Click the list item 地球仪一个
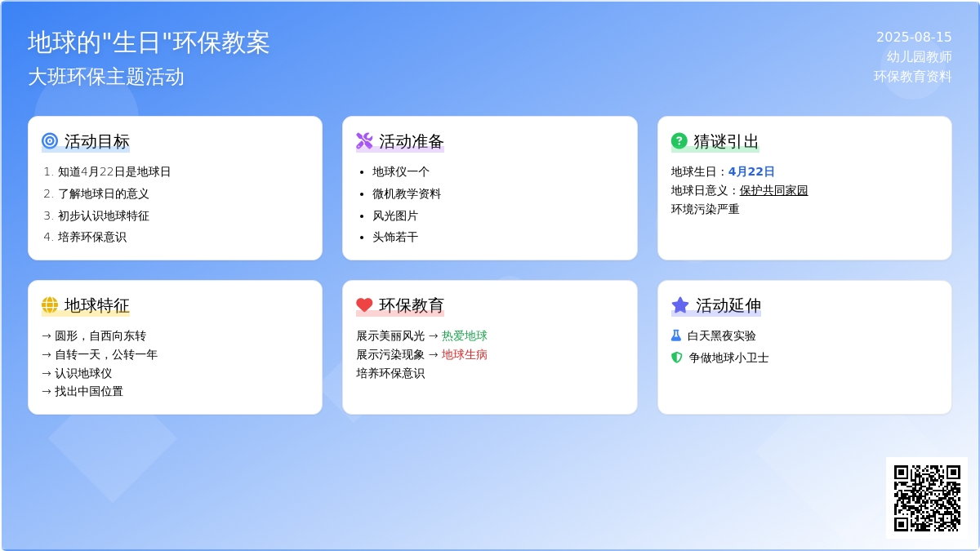 click(401, 171)
